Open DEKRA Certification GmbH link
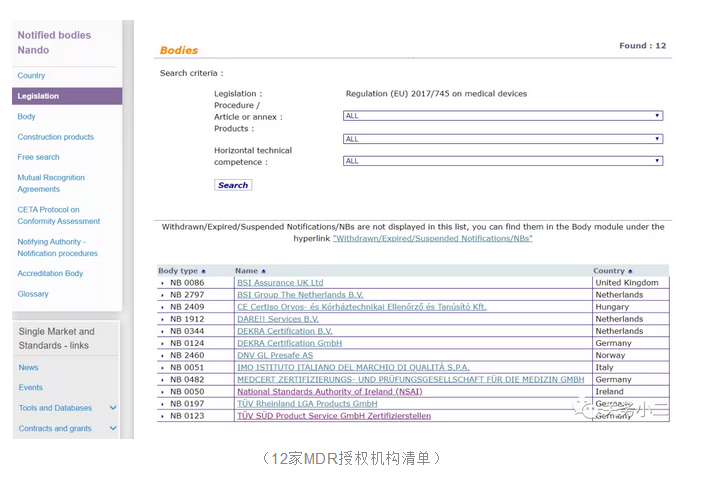The image size is (701, 481). pos(289,343)
